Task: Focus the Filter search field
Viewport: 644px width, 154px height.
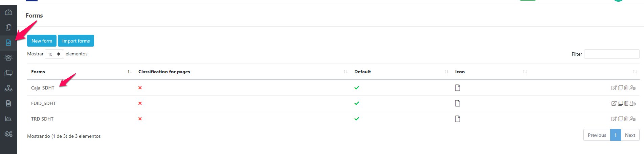Action: [x=612, y=54]
